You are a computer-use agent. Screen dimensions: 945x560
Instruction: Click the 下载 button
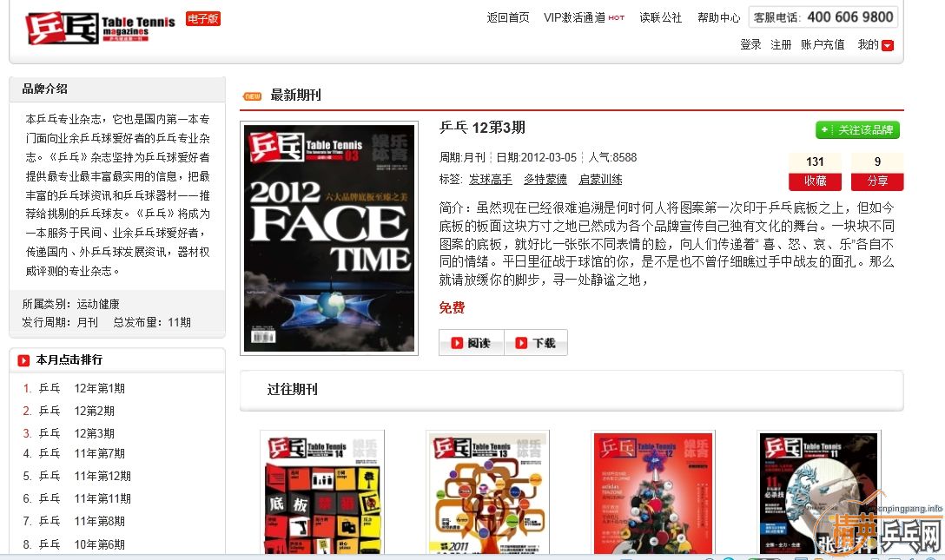536,343
